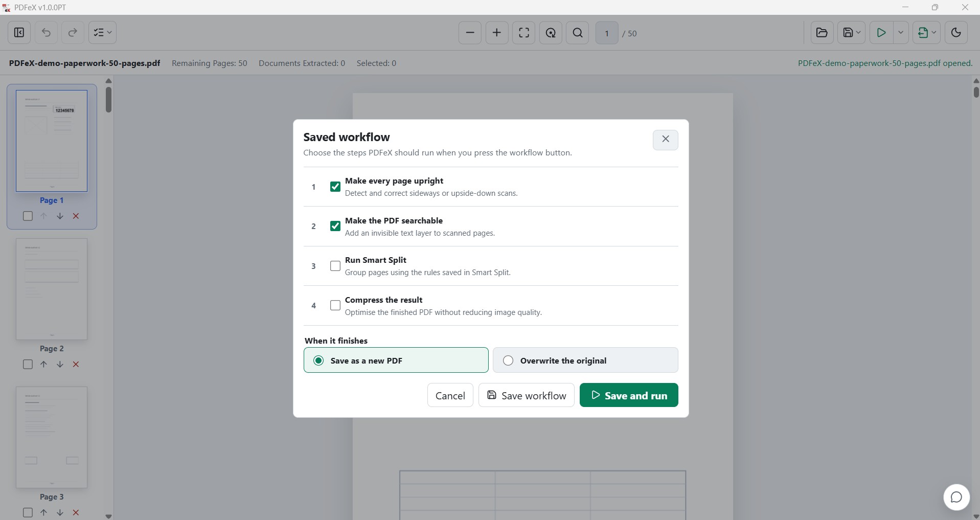
Task: Click the Save workflow button
Action: tap(527, 395)
